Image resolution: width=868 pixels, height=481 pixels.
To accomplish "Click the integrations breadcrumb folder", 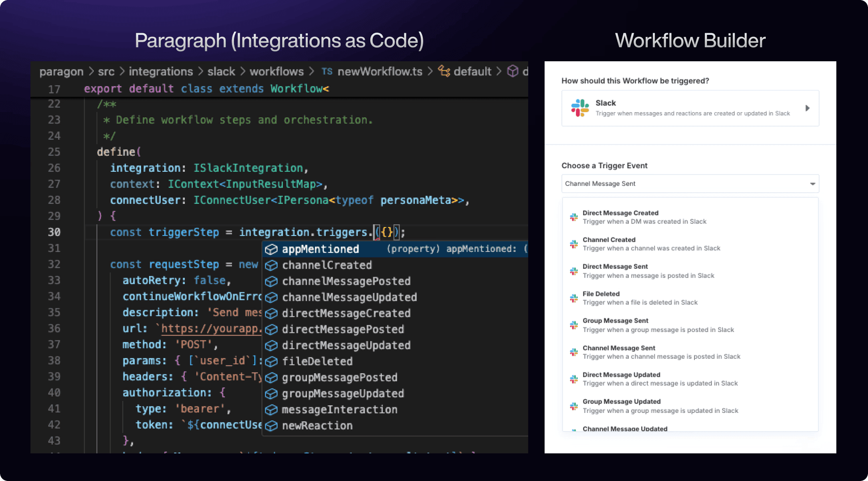I will 161,71.
